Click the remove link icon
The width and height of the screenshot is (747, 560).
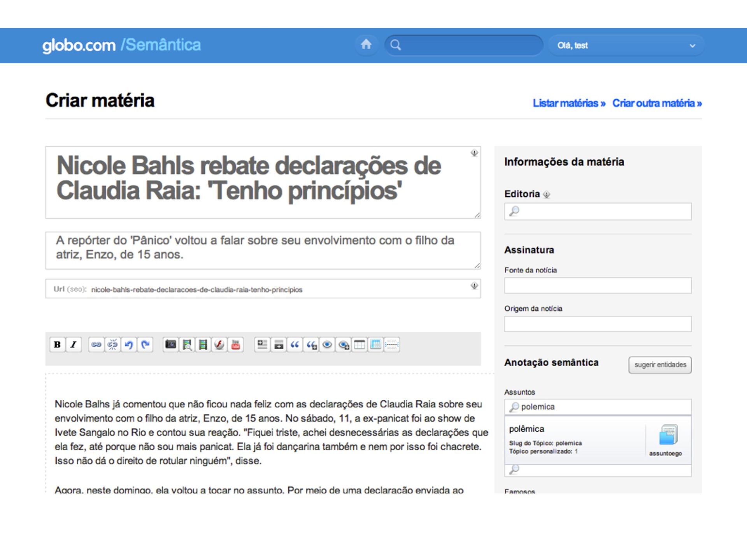[112, 345]
